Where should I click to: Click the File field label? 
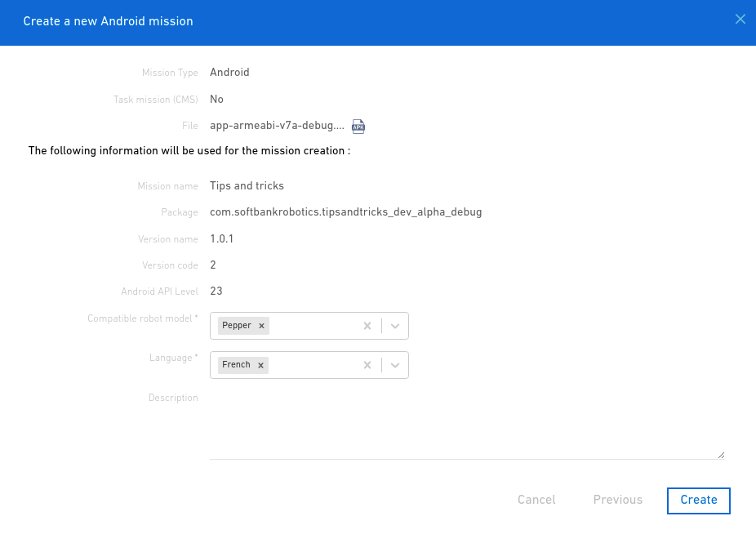click(190, 126)
